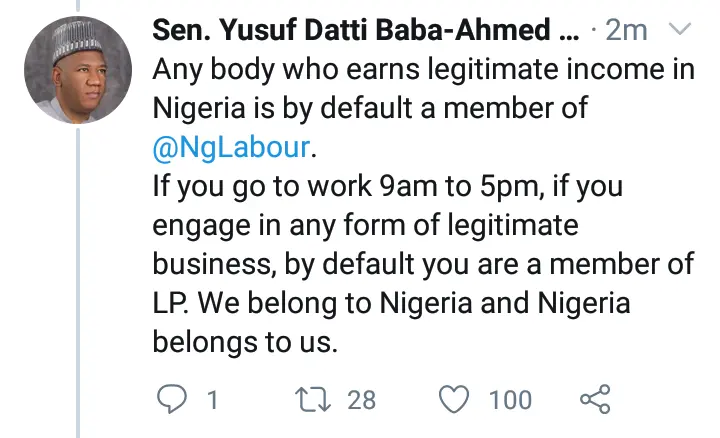720x438 pixels.
Task: Open tweet via 'Any body who earns' line
Action: point(423,70)
